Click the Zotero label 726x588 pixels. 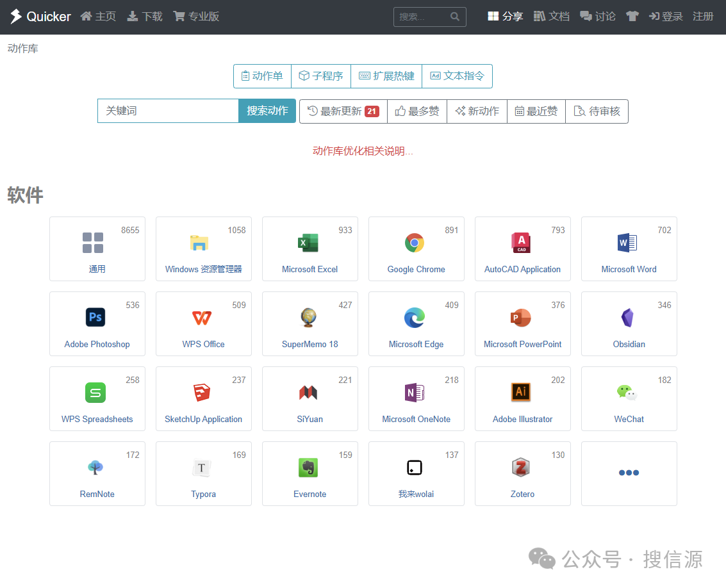coord(522,494)
